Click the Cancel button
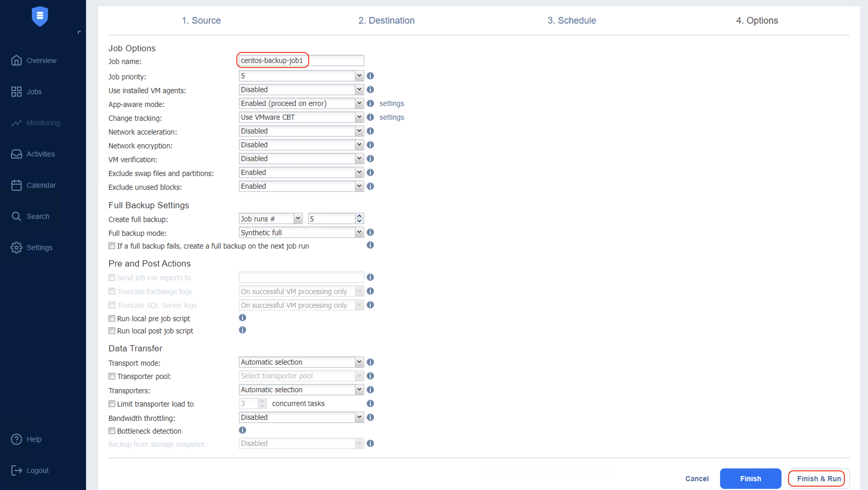Screen dimensions: 868x490 pos(697,478)
